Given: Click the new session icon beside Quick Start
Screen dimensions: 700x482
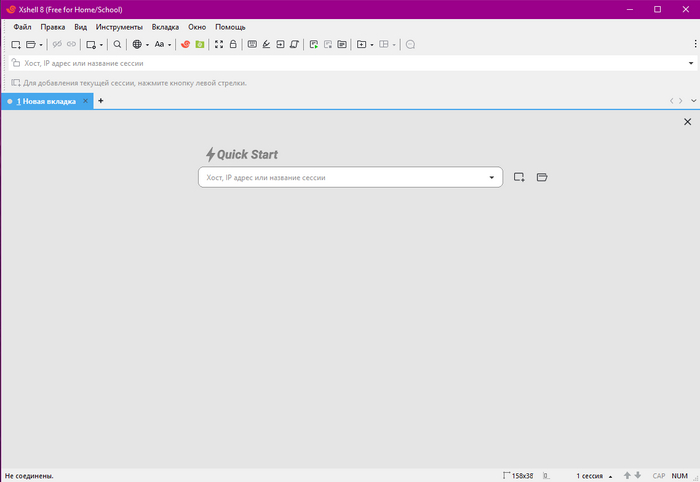Looking at the screenshot, I should click(x=519, y=177).
